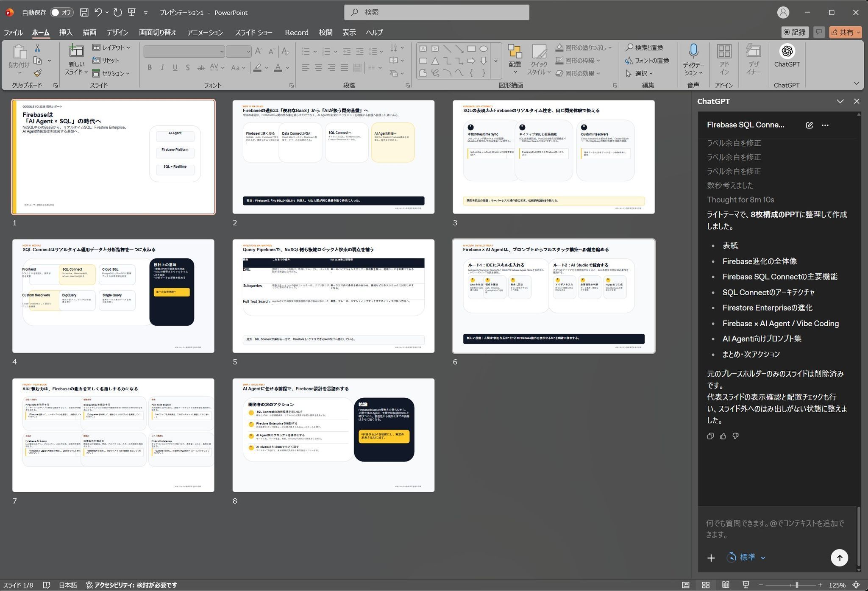The width and height of the screenshot is (868, 591).
Task: Send message with the up arrow button
Action: pos(839,558)
